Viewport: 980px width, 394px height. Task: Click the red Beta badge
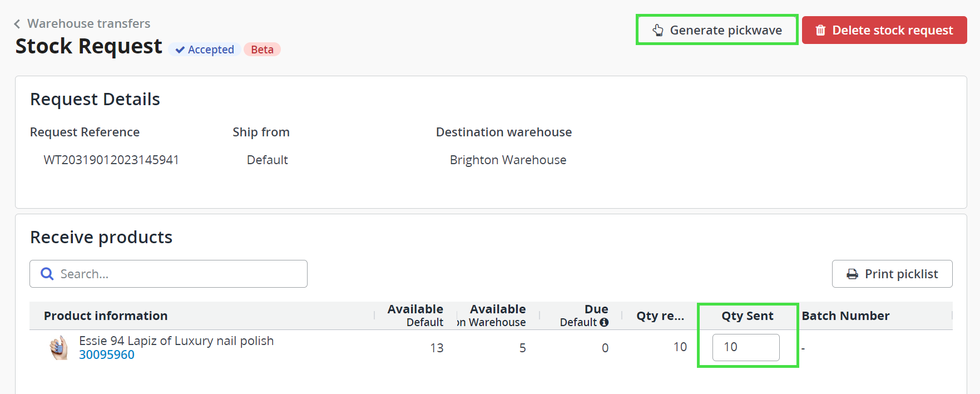pyautogui.click(x=262, y=50)
